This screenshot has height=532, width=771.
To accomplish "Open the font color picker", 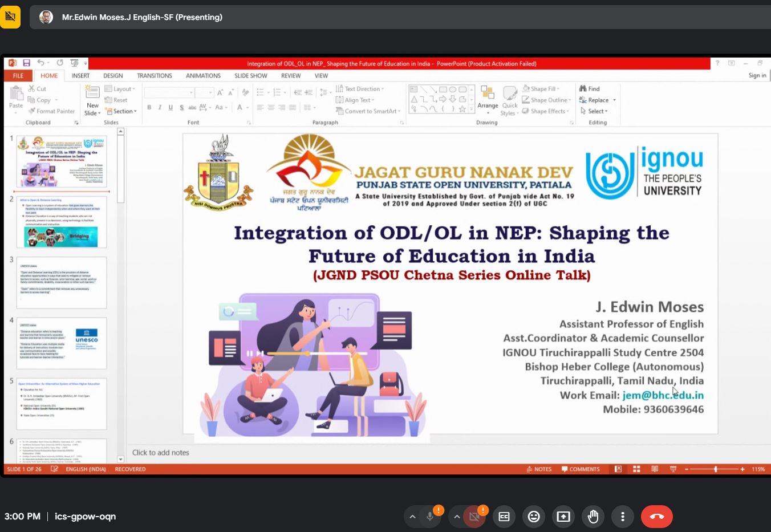I will tap(242, 107).
